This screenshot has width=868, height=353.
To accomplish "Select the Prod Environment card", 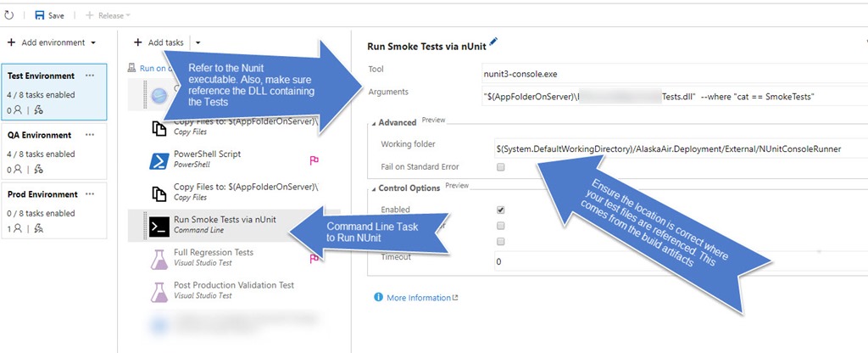I will point(54,209).
